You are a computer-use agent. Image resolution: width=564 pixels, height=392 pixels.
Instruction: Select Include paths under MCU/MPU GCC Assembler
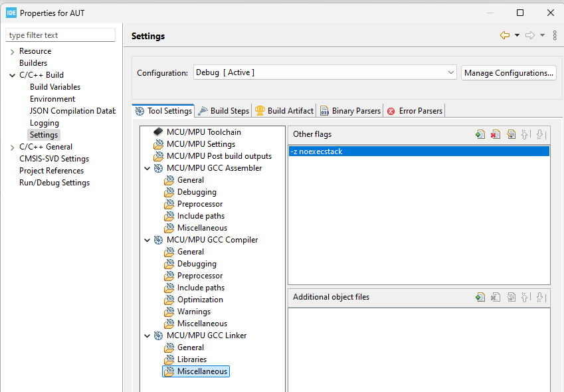click(201, 216)
